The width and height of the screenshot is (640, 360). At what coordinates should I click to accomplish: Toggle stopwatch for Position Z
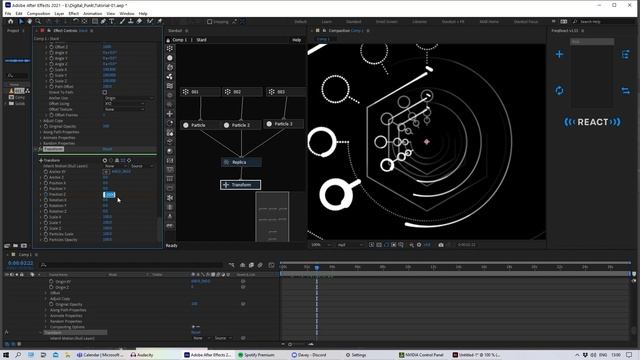click(46, 194)
